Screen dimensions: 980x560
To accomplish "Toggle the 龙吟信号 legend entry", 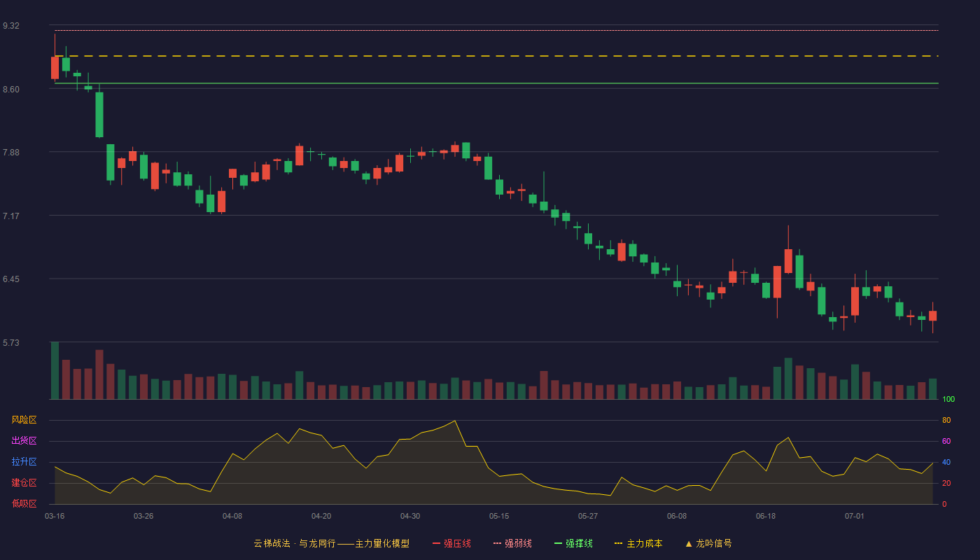I will (x=708, y=543).
